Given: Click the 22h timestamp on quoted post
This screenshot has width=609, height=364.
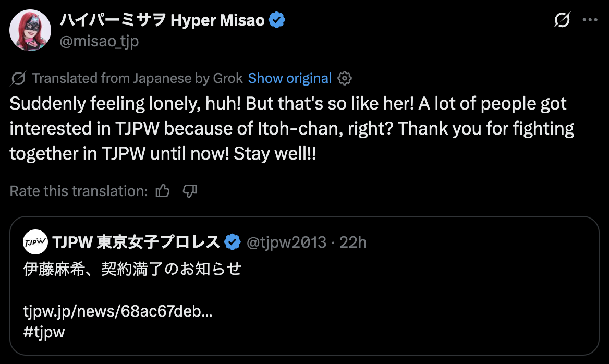Looking at the screenshot, I should (x=353, y=242).
